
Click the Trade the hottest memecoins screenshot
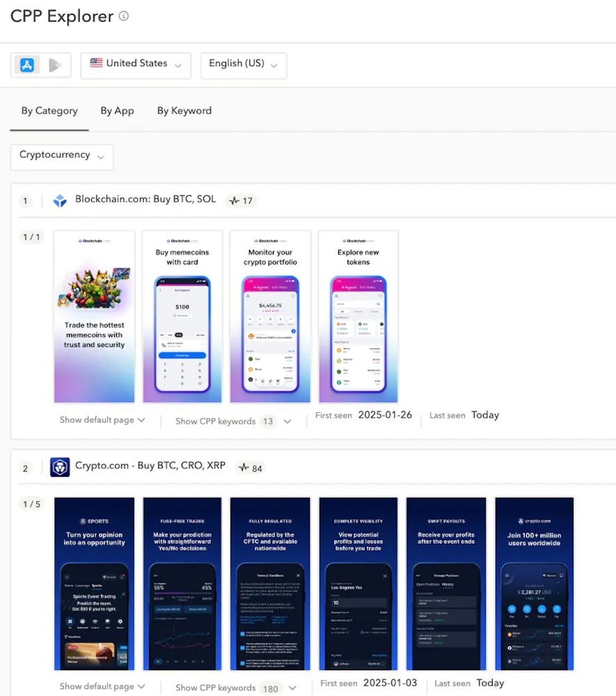tap(94, 317)
